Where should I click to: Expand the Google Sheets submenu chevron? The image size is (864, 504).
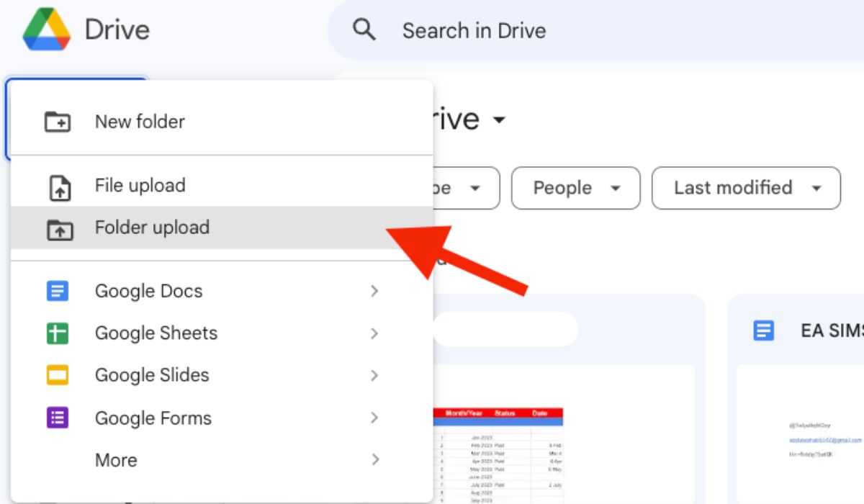[374, 333]
